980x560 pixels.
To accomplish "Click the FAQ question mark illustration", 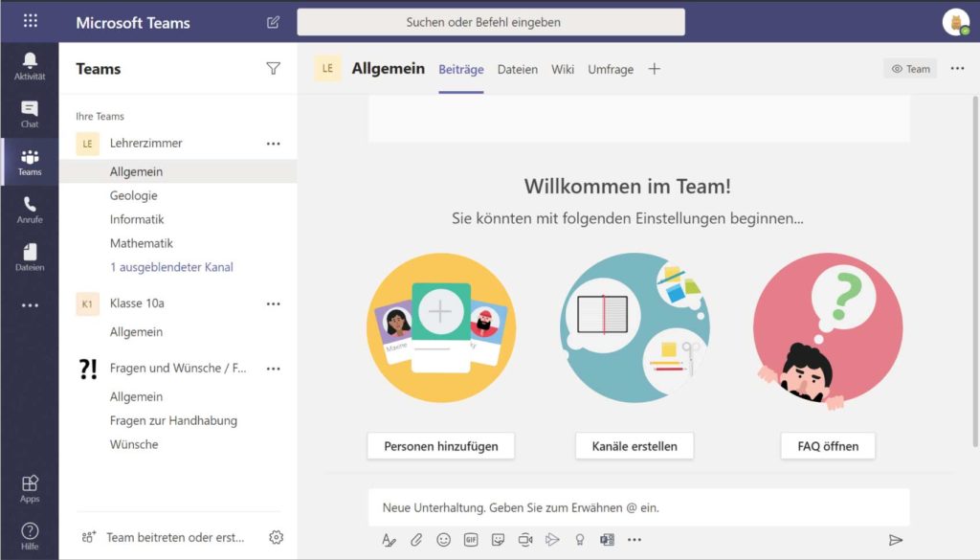I will (x=828, y=331).
